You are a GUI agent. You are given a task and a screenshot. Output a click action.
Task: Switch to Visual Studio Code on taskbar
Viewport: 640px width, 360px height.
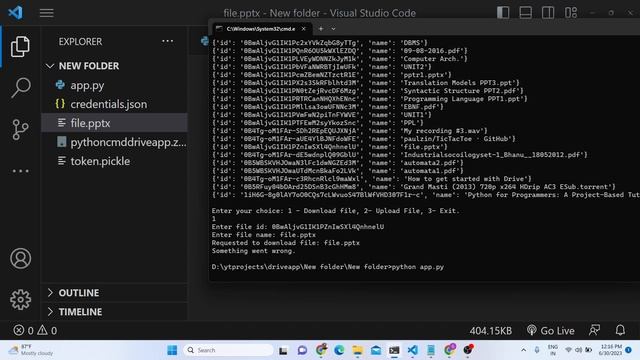413,350
